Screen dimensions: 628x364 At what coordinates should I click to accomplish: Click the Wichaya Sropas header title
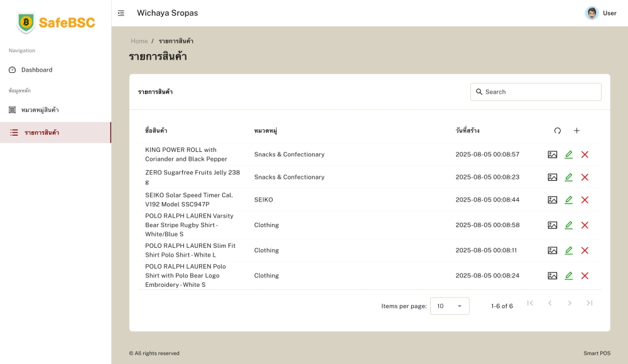(x=168, y=13)
